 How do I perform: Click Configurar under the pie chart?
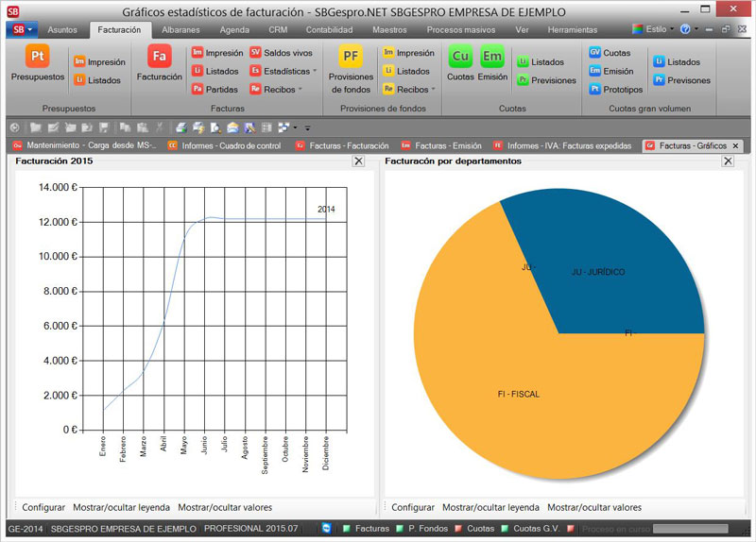pos(413,507)
